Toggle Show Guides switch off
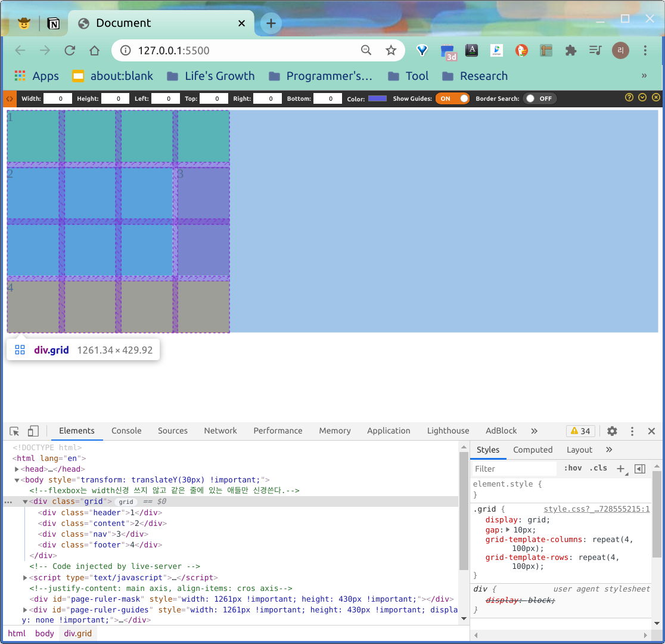Image resolution: width=665 pixels, height=644 pixels. point(452,98)
